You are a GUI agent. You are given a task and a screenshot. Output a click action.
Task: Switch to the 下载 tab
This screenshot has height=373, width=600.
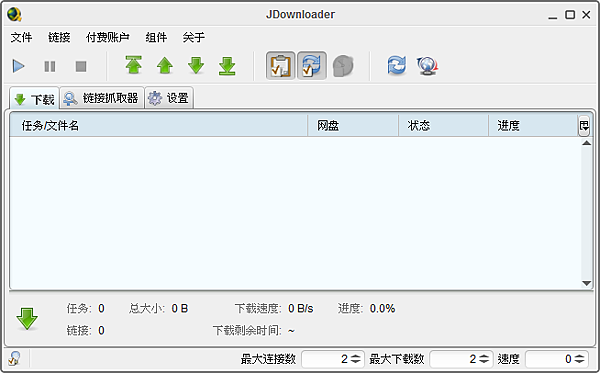click(34, 99)
